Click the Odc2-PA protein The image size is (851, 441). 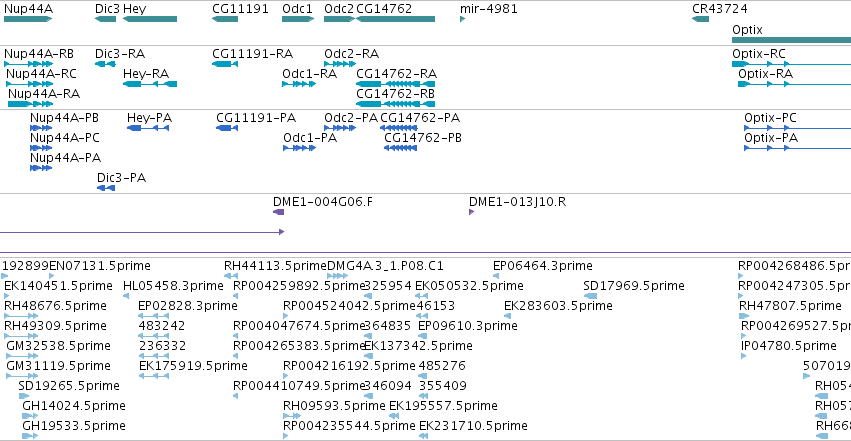351,118
